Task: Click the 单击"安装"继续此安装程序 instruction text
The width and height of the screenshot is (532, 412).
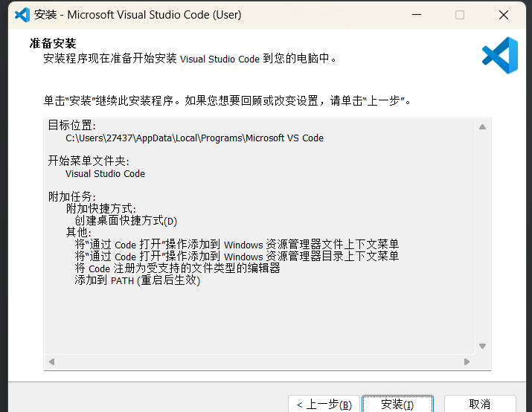Action: click(228, 100)
